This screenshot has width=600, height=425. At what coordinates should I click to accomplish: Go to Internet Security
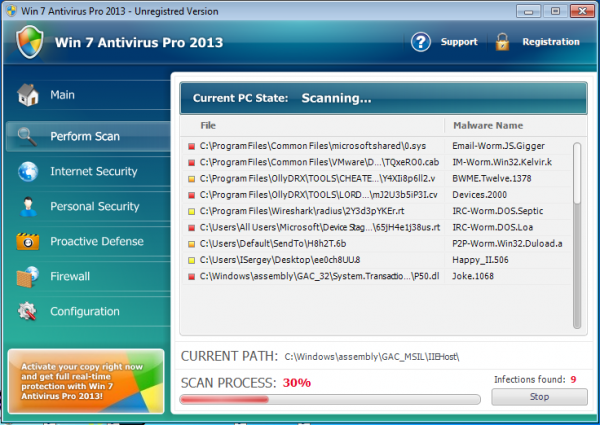(88, 171)
